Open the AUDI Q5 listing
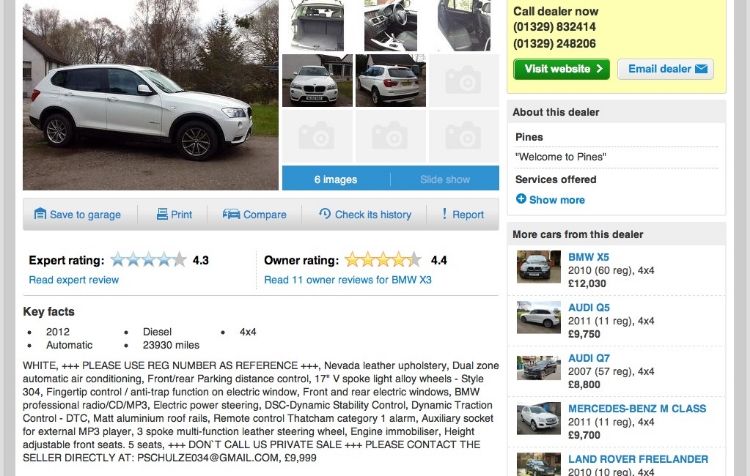The image size is (750, 476). point(589,308)
